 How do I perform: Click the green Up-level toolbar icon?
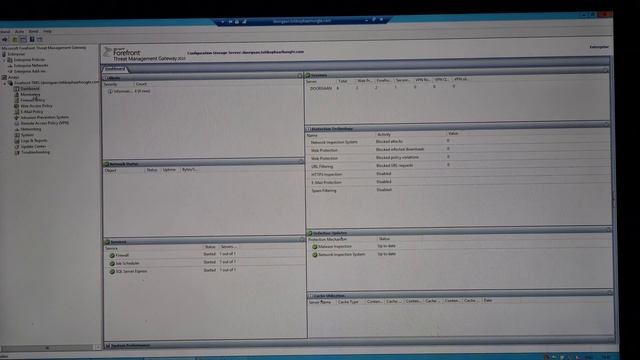point(15,40)
